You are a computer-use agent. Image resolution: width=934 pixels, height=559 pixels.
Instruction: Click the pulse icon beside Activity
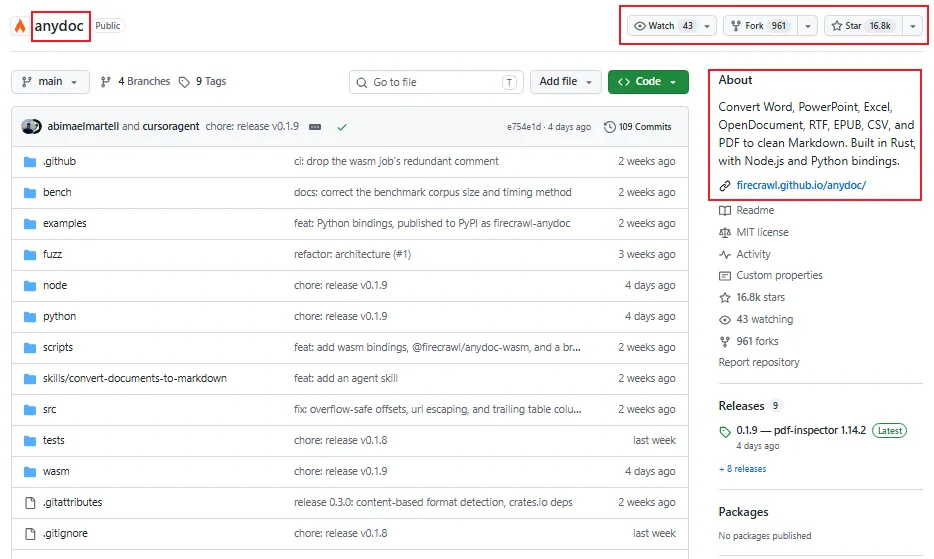(x=725, y=254)
